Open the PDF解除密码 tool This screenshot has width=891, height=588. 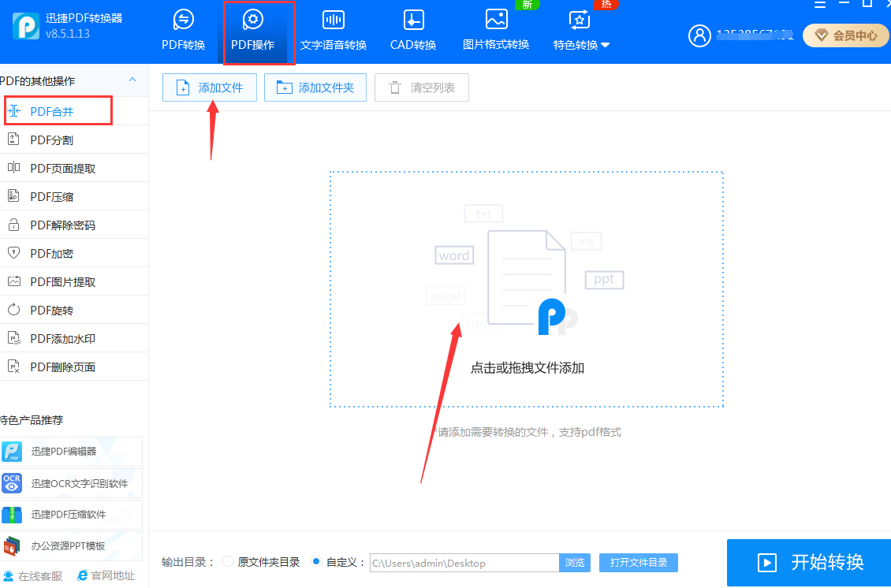[55, 224]
